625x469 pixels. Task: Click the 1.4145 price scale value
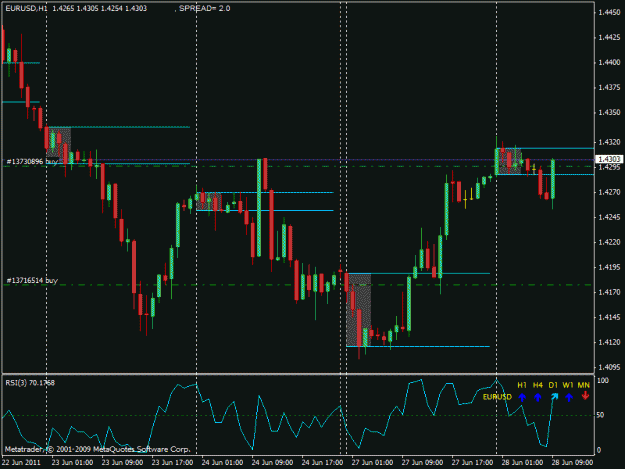[609, 318]
